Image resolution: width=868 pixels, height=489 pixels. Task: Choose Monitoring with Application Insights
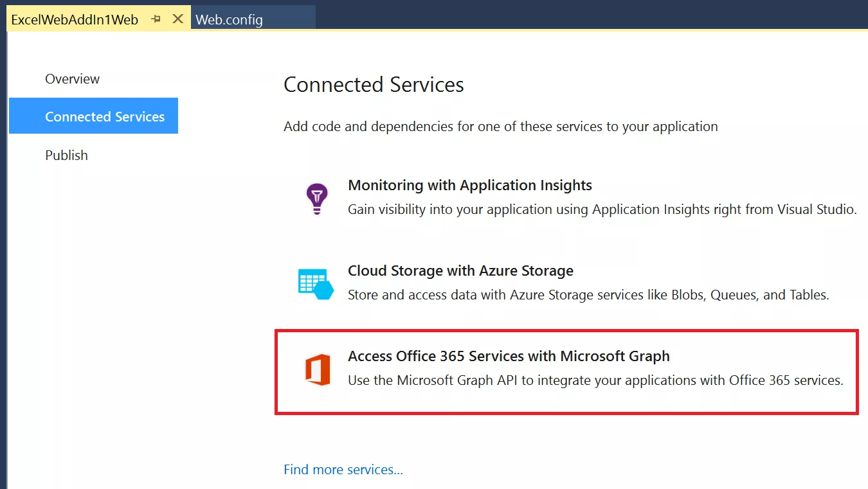point(470,185)
